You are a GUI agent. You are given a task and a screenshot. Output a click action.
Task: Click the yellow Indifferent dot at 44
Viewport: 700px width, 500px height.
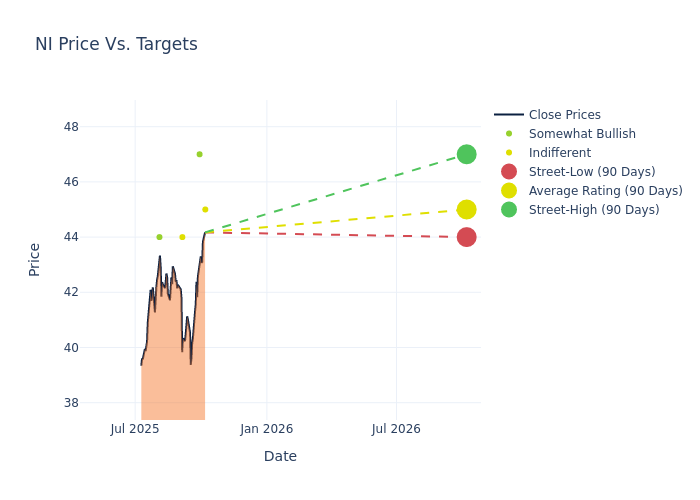coord(182,237)
